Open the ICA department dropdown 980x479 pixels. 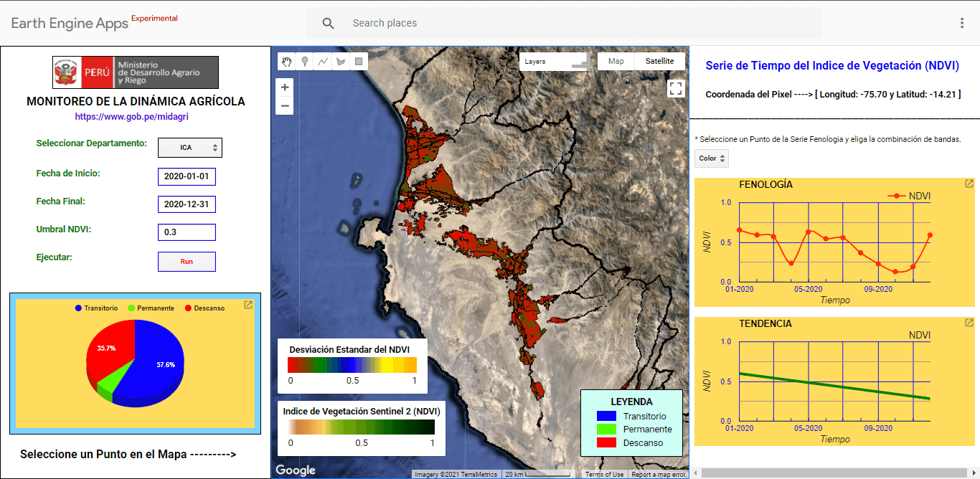190,148
